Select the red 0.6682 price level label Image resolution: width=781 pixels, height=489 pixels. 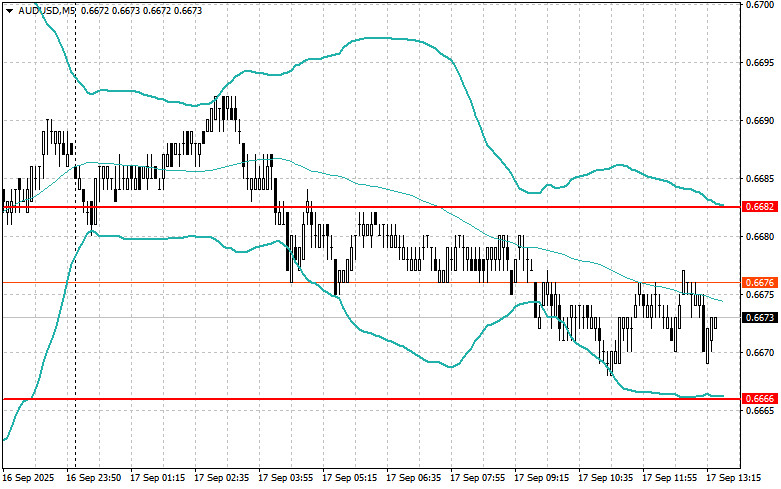tap(760, 207)
